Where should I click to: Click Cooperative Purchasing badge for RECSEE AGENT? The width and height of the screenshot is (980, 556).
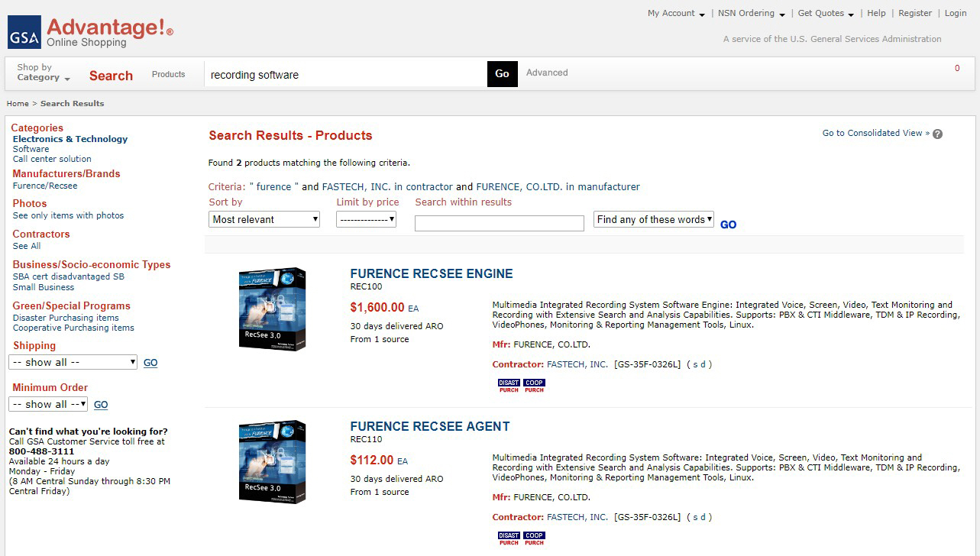[x=534, y=538]
